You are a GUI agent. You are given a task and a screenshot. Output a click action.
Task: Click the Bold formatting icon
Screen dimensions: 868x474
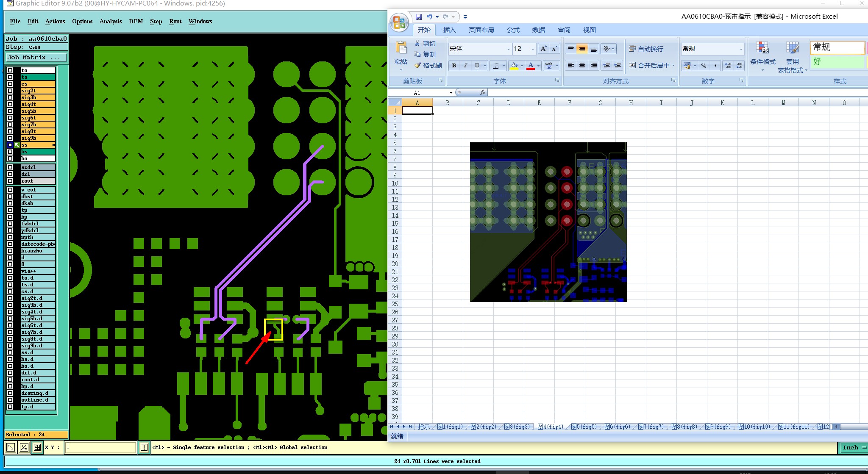(454, 66)
